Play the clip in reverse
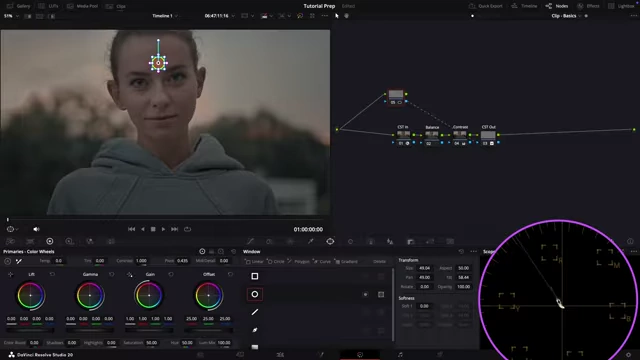This screenshot has width=640, height=360. coord(142,229)
